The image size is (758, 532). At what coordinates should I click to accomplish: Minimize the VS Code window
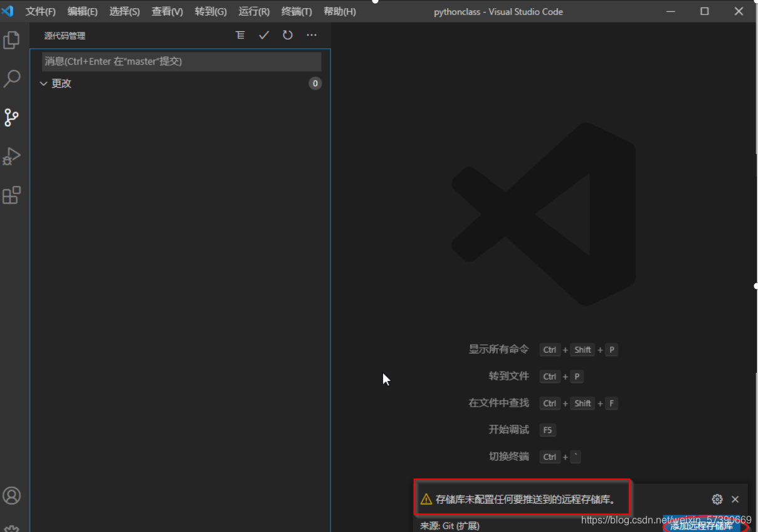point(671,11)
